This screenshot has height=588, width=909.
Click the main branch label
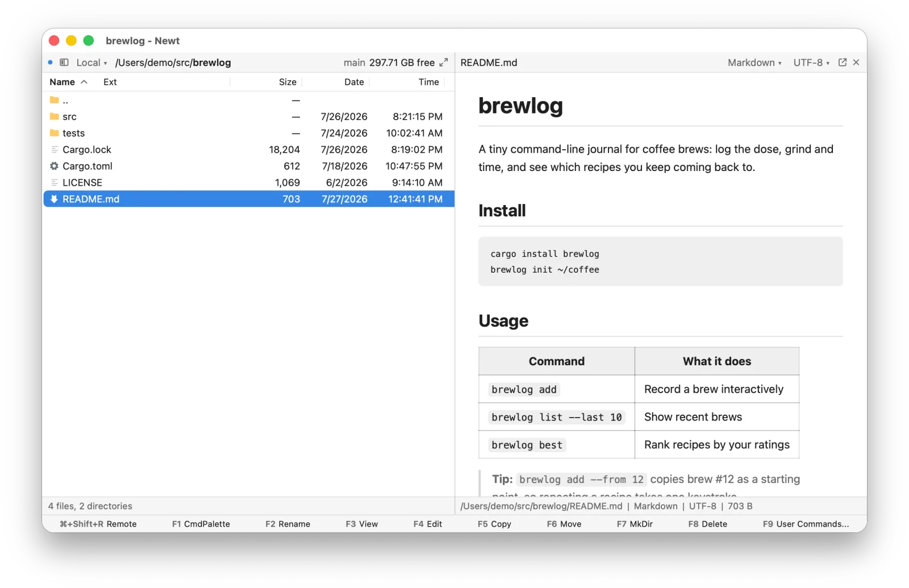click(x=355, y=62)
